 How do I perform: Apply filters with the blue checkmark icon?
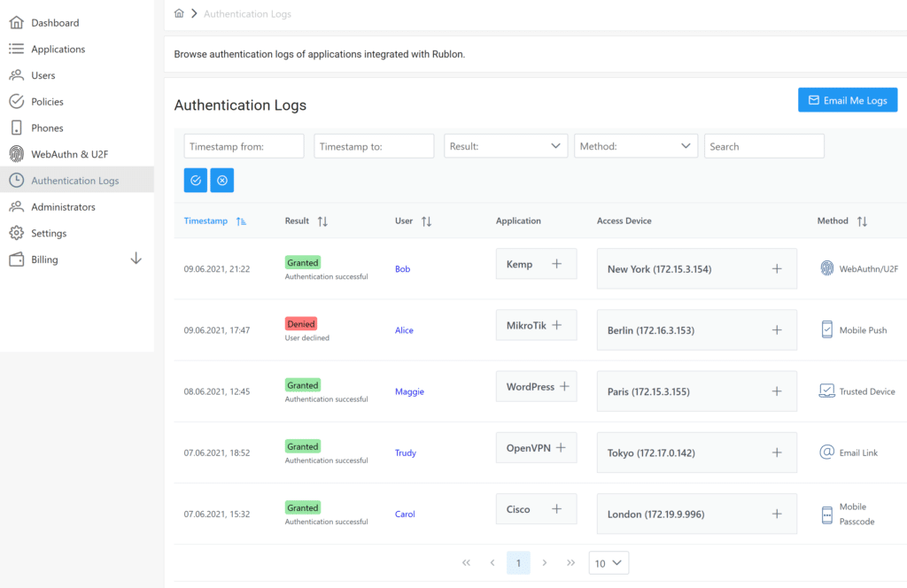click(195, 180)
